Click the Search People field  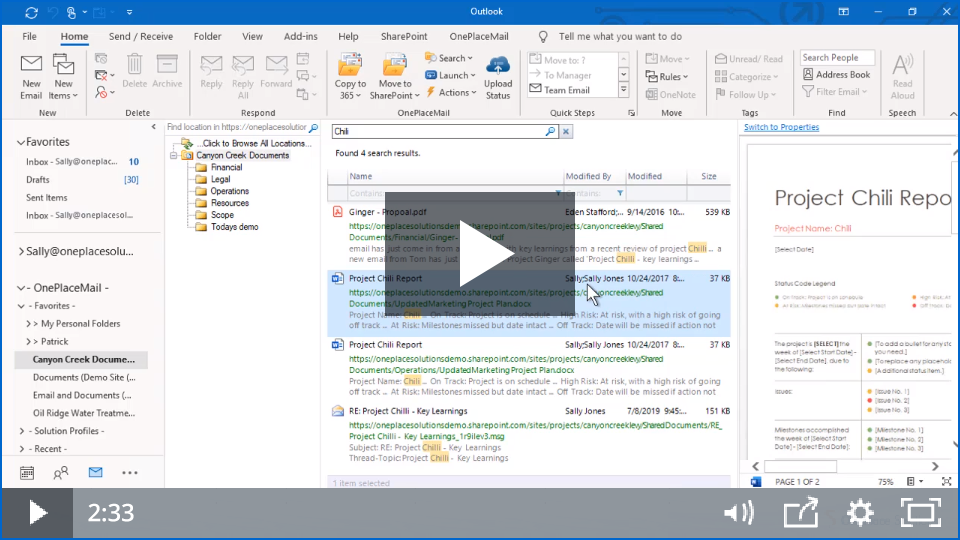(x=837, y=58)
